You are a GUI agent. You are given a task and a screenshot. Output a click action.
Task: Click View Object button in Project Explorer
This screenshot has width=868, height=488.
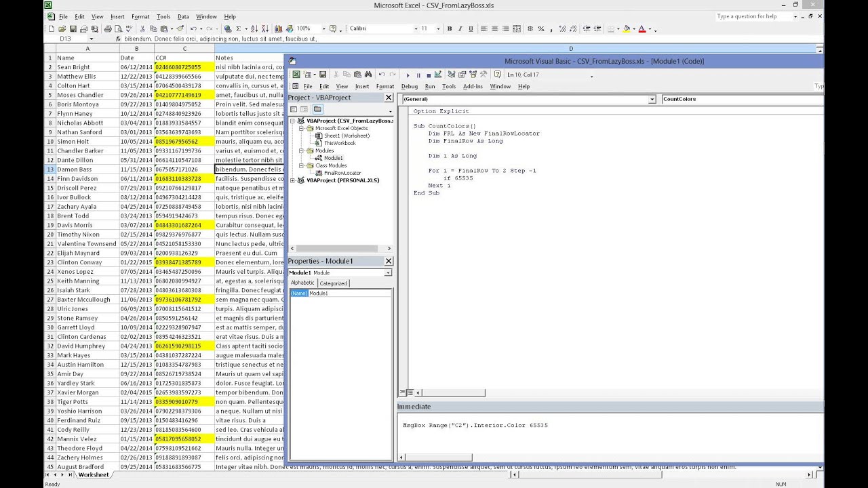click(304, 109)
